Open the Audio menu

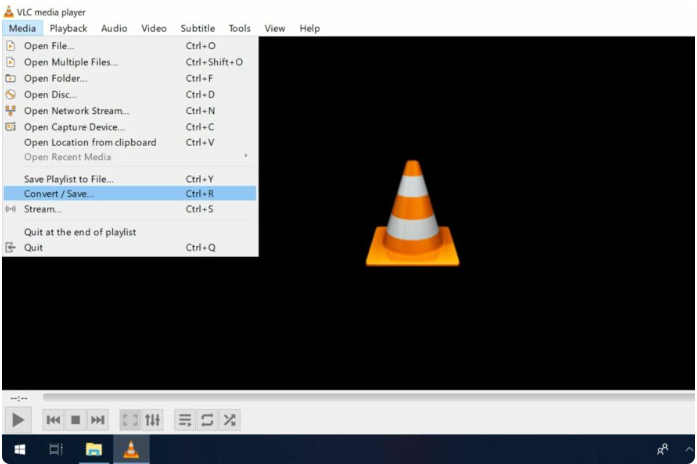click(x=114, y=28)
